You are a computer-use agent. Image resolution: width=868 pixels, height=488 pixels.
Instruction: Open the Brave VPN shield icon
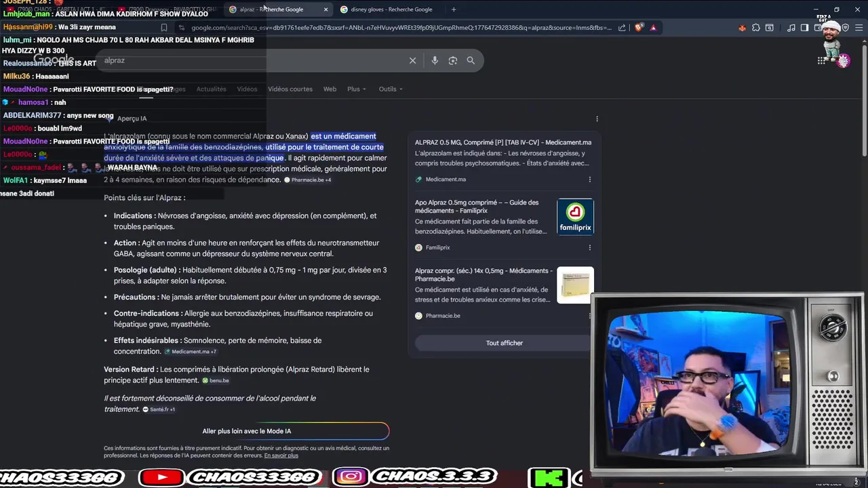pyautogui.click(x=846, y=28)
